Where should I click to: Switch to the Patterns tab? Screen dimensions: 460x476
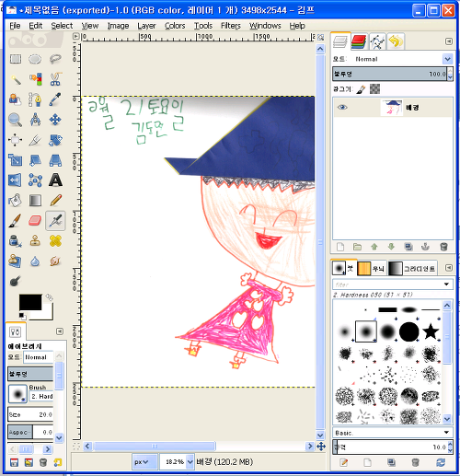tap(371, 269)
